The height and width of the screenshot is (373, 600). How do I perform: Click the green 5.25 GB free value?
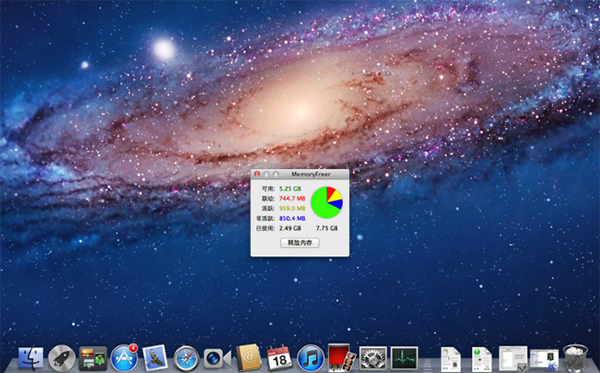(x=290, y=189)
